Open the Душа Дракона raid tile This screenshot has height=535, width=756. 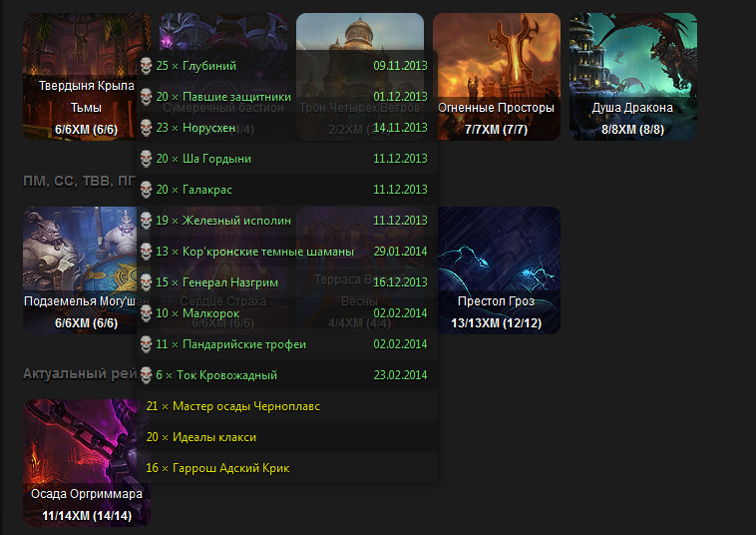(633, 77)
